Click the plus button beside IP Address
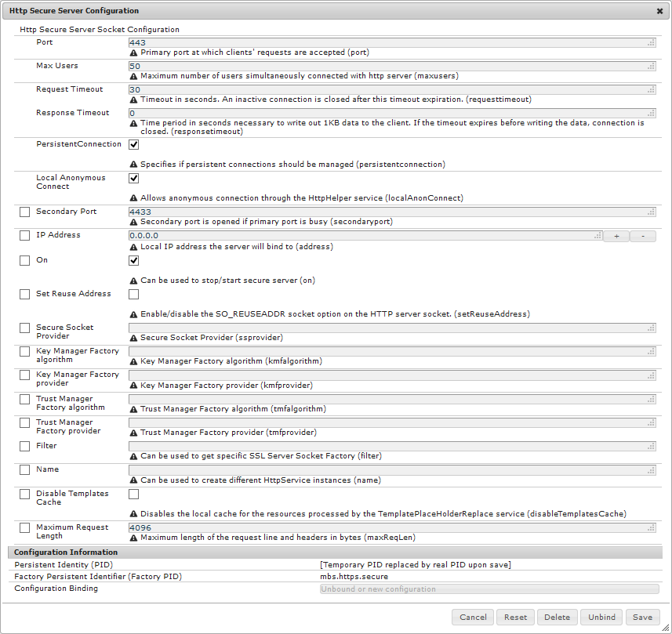The height and width of the screenshot is (634, 672). (x=616, y=236)
